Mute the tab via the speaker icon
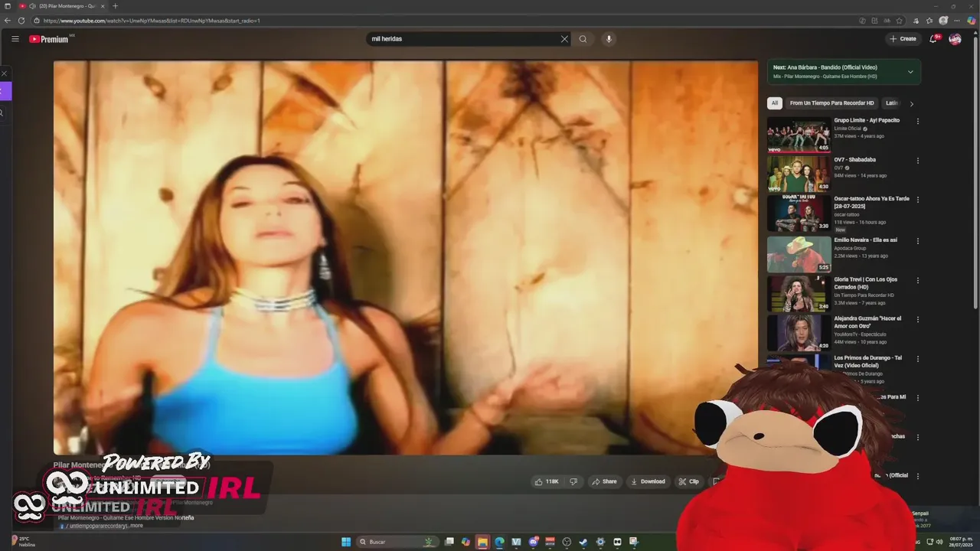Image resolution: width=980 pixels, height=551 pixels. coord(32,6)
